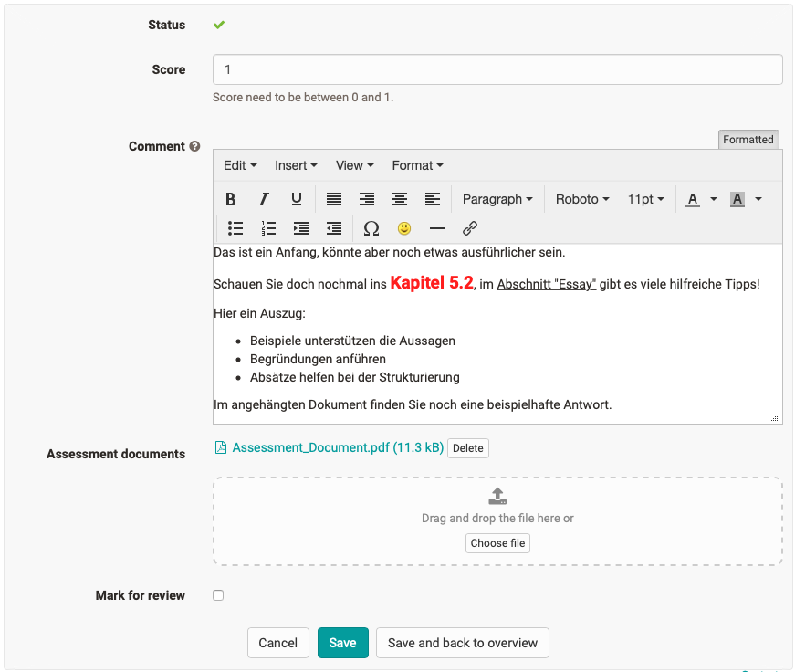
Task: Apply italic formatting to comment text
Action: 264,199
